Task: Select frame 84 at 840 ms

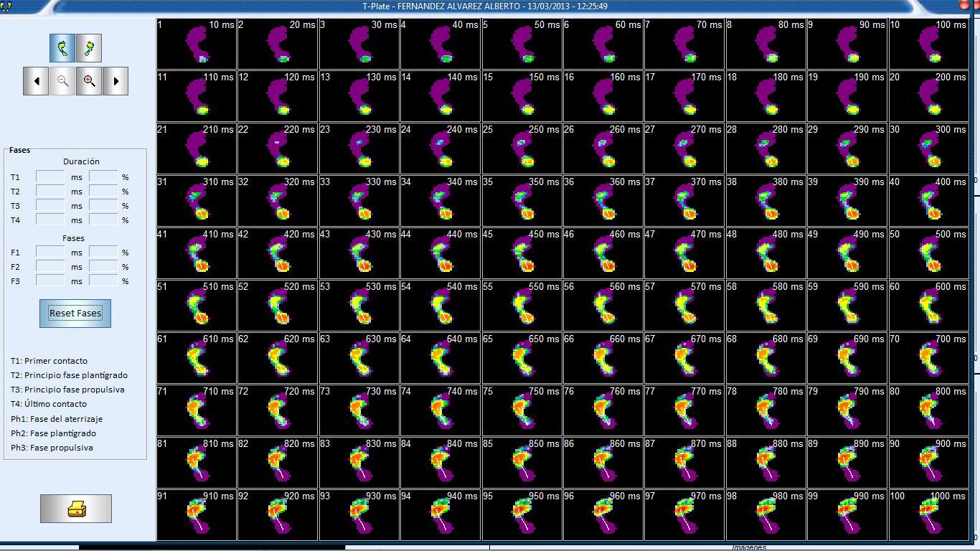Action: click(440, 463)
